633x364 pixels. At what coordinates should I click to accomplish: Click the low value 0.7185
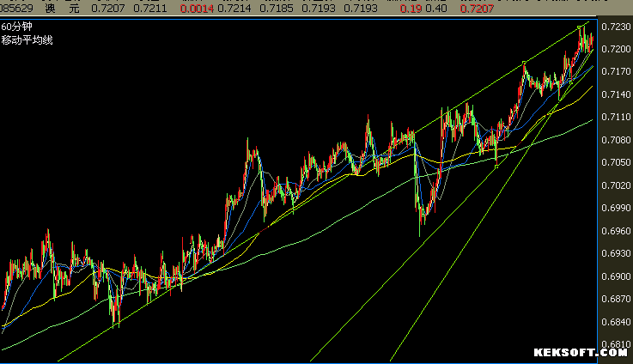tap(276, 9)
